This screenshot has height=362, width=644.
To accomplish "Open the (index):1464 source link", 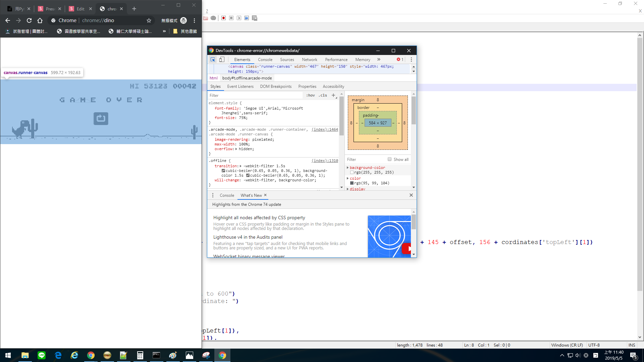I will [324, 129].
